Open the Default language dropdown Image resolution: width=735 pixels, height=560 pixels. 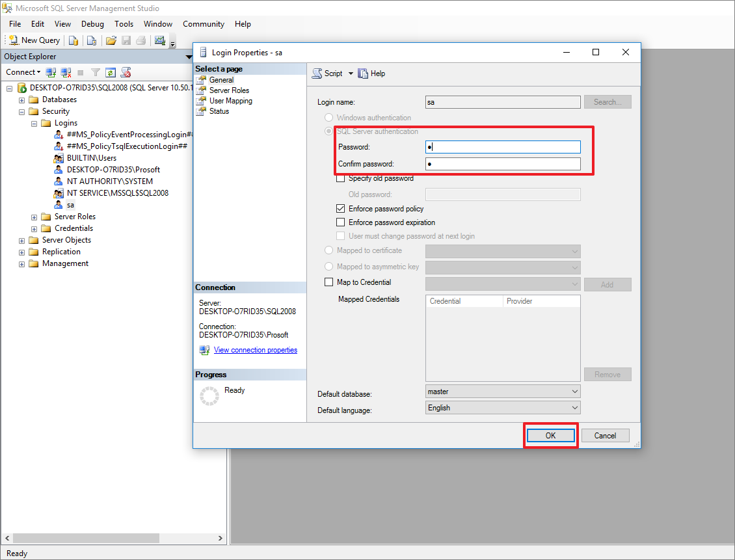(x=503, y=408)
